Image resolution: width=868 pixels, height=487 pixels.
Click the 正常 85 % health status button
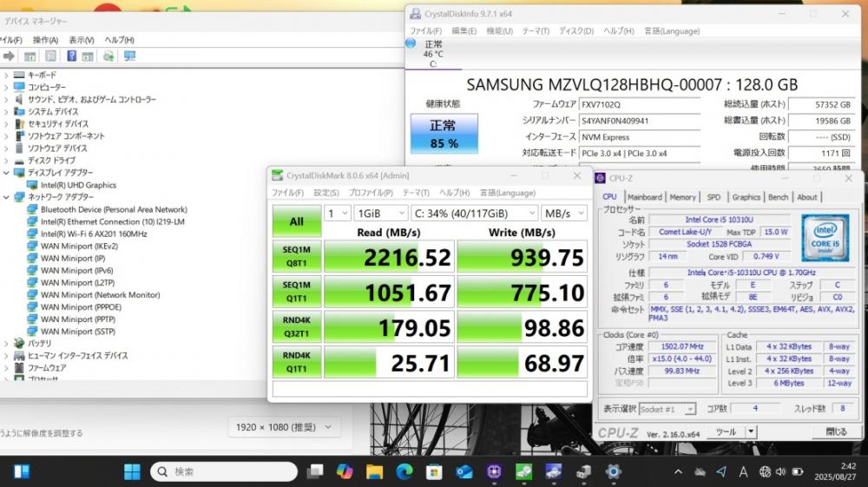444,134
